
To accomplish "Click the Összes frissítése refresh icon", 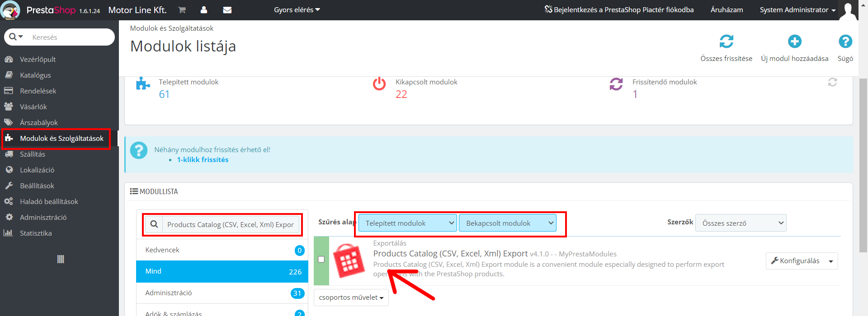I will click(726, 42).
